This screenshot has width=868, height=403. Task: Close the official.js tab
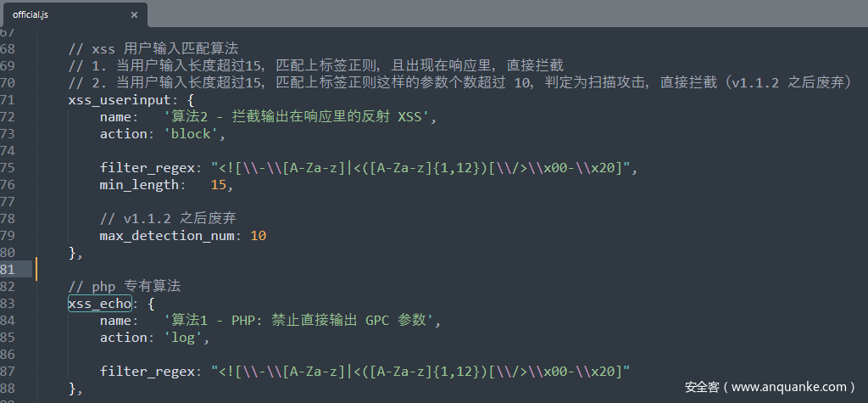click(x=135, y=14)
